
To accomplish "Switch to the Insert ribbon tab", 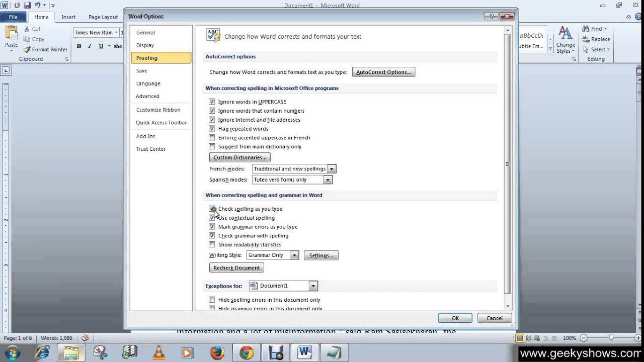I will click(68, 17).
